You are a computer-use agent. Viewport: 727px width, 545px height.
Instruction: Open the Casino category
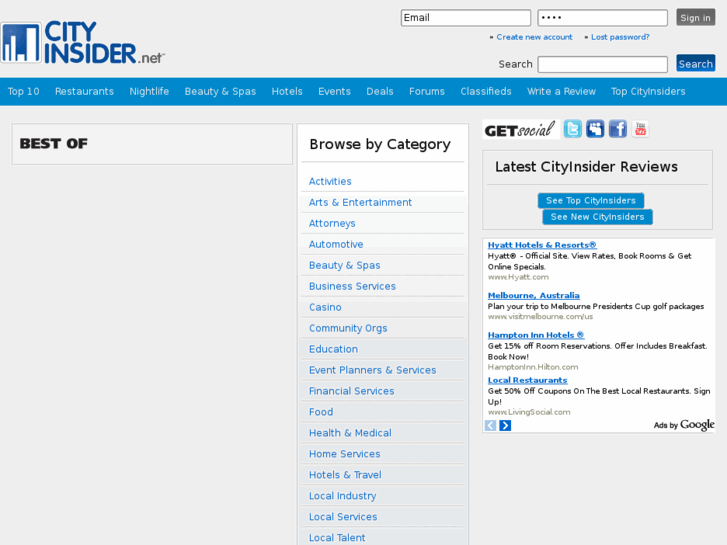coord(325,307)
